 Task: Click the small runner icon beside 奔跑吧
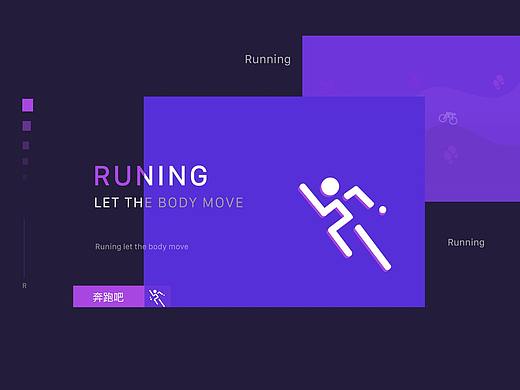[x=157, y=297]
